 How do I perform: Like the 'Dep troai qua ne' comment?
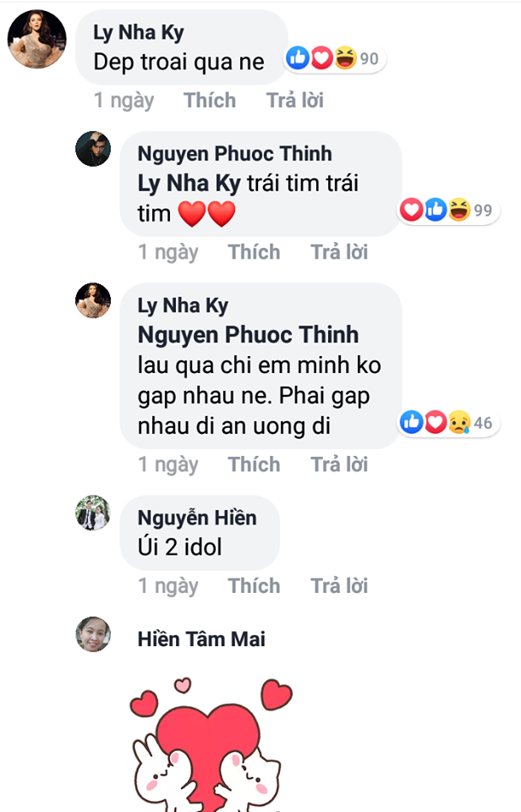point(210,101)
